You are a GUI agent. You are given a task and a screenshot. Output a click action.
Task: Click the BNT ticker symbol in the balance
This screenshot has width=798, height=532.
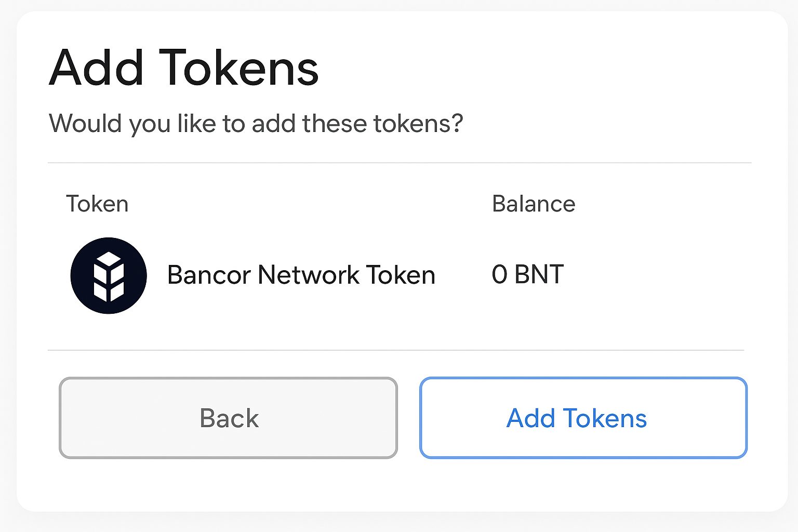click(539, 274)
